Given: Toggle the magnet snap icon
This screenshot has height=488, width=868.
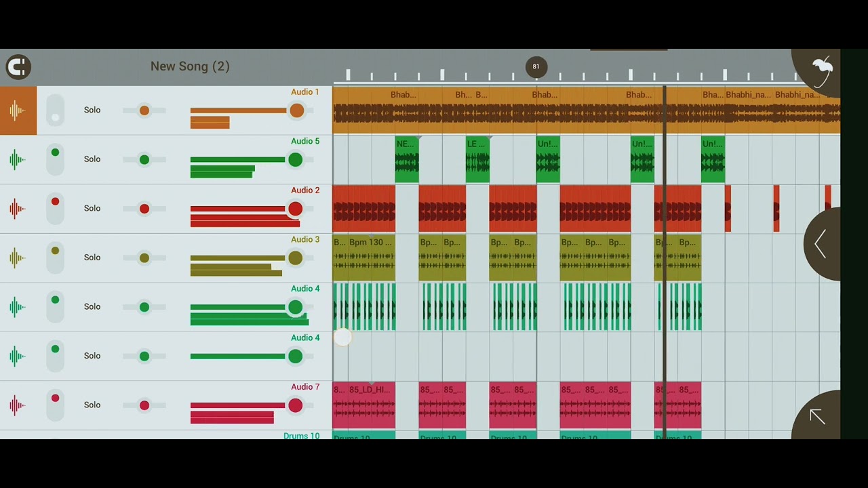Looking at the screenshot, I should (18, 67).
